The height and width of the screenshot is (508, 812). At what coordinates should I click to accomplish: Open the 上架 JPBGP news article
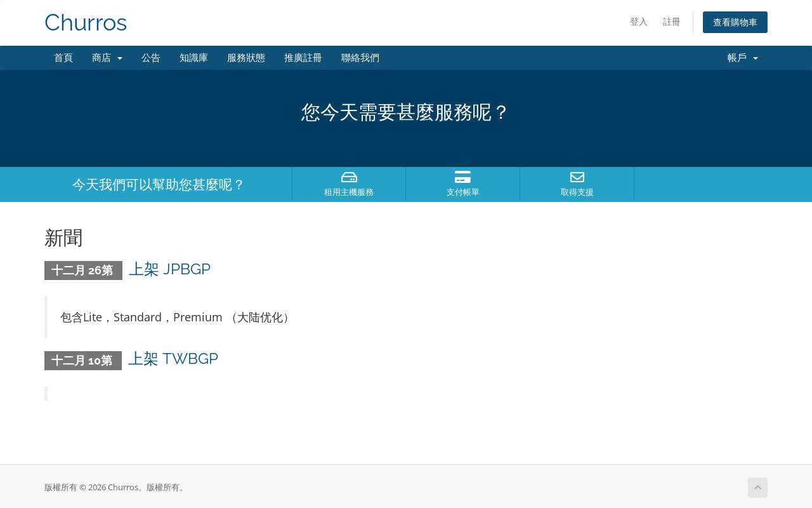pyautogui.click(x=169, y=269)
